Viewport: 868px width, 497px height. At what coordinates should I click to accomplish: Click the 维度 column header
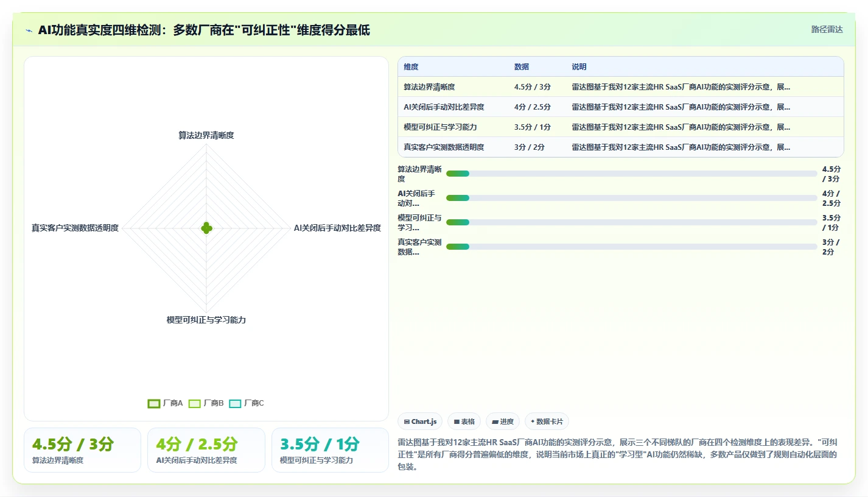411,67
